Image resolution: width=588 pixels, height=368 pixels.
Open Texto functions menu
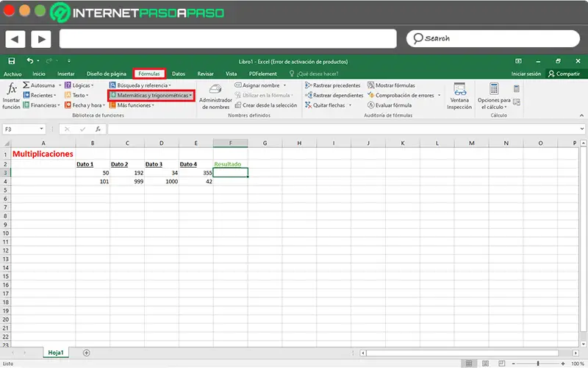77,96
